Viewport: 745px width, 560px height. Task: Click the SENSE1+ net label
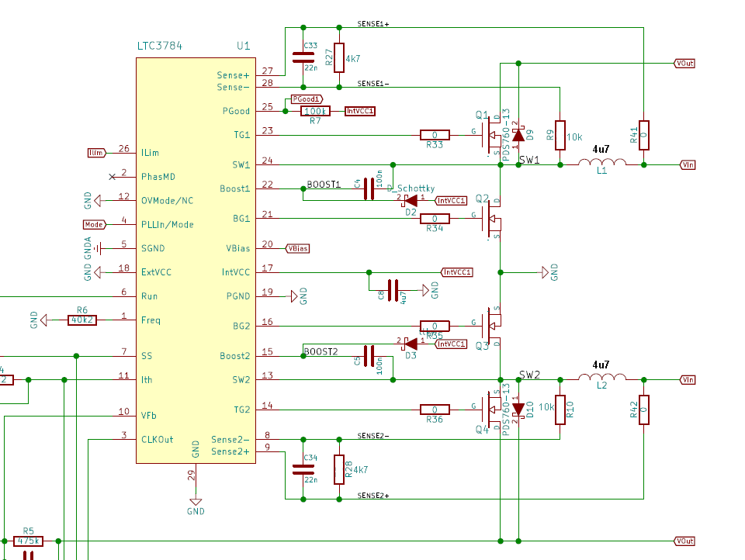373,24
